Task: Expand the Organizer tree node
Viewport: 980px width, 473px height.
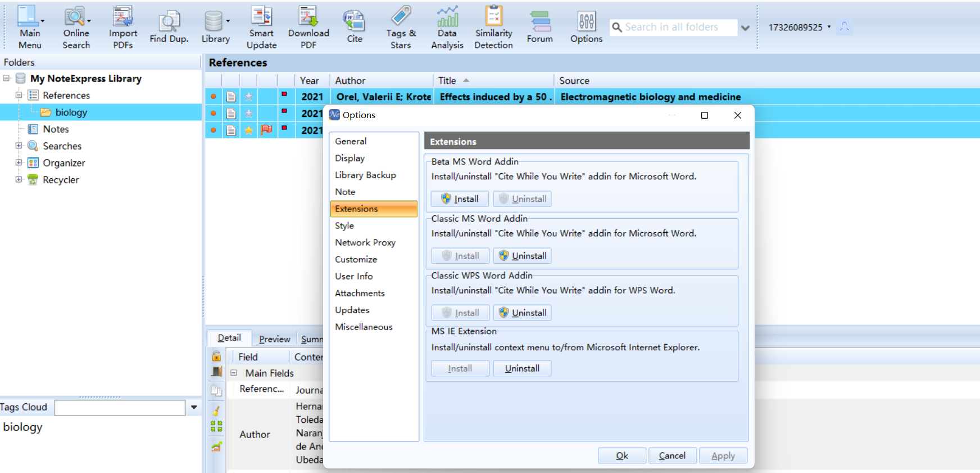Action: (x=19, y=163)
